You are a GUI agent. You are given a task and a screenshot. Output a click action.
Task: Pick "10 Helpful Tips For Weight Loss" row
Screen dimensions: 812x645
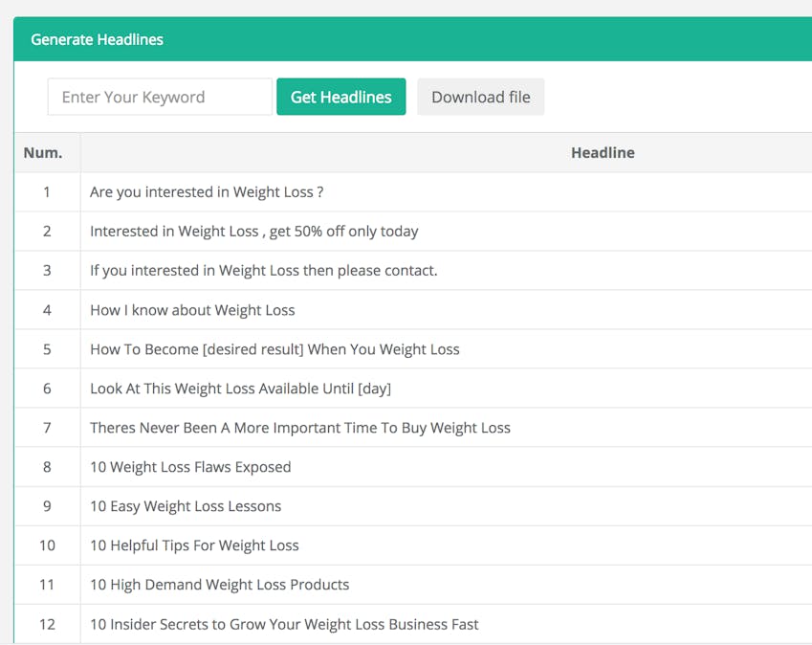194,545
